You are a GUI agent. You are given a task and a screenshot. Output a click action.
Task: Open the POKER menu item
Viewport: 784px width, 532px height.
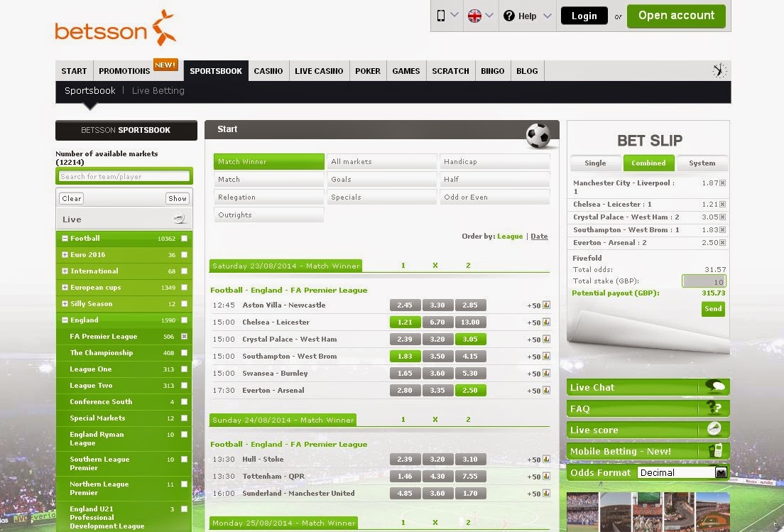click(368, 71)
